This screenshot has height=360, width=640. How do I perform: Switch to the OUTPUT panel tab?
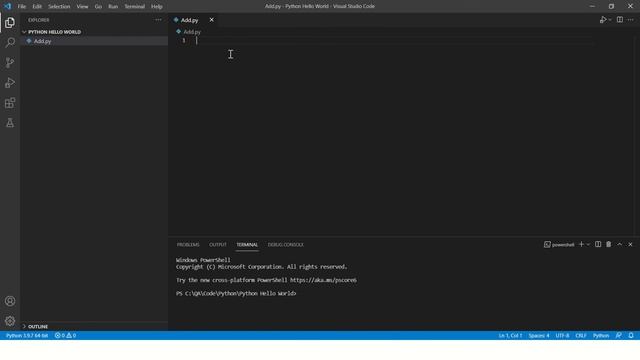[218, 245]
